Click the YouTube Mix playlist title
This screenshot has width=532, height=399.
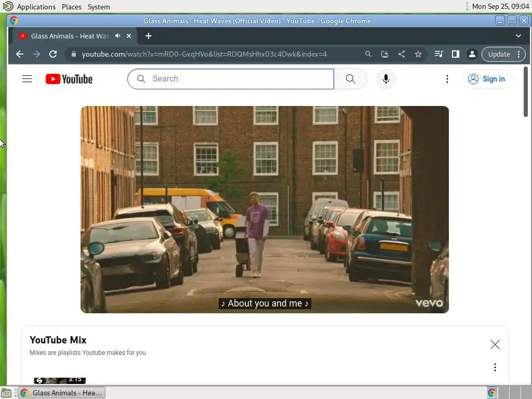[58, 340]
